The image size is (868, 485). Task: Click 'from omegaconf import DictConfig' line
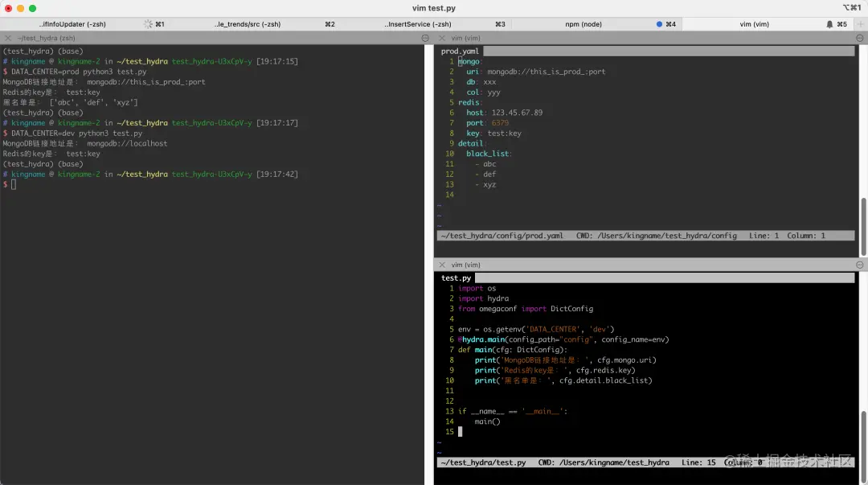pyautogui.click(x=525, y=309)
